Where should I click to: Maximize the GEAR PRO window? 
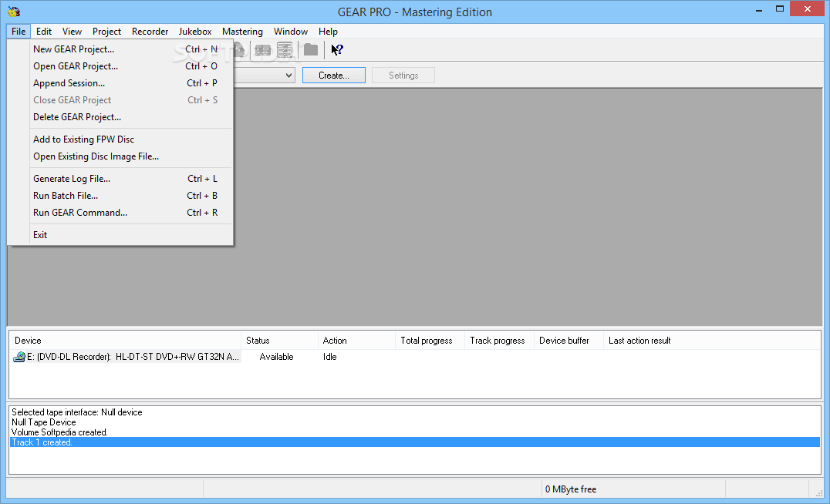[780, 9]
